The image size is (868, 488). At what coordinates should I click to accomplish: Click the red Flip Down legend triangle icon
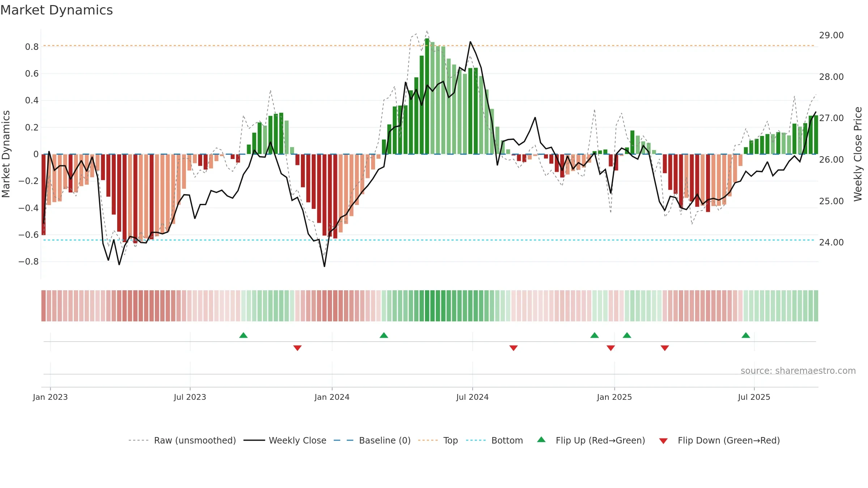coord(663,441)
